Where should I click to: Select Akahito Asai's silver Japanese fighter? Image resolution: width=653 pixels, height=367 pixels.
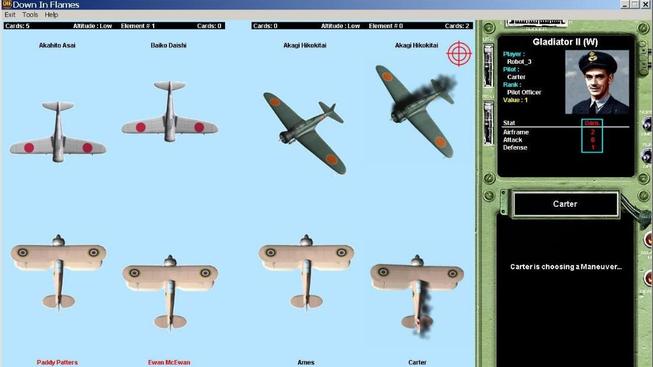[x=58, y=131]
